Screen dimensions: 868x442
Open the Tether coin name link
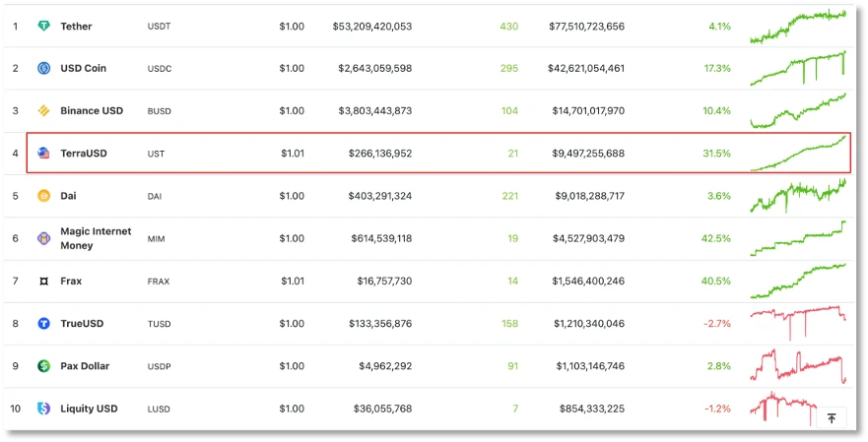point(76,26)
